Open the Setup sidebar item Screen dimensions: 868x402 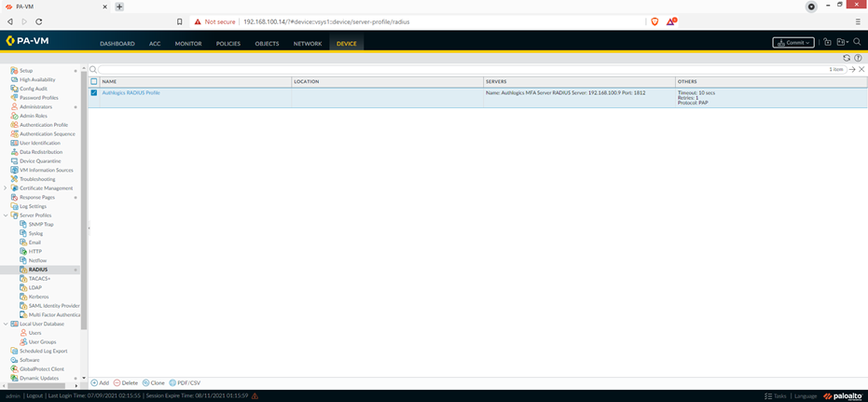(x=26, y=70)
